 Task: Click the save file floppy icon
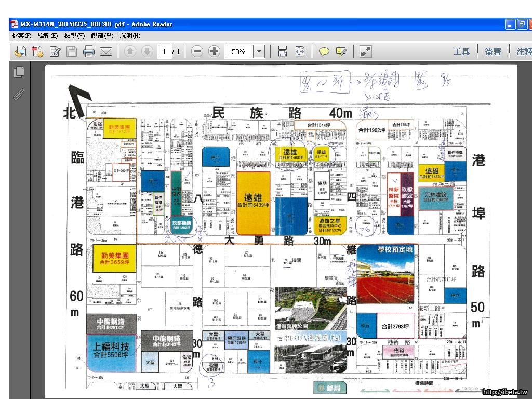(72, 51)
